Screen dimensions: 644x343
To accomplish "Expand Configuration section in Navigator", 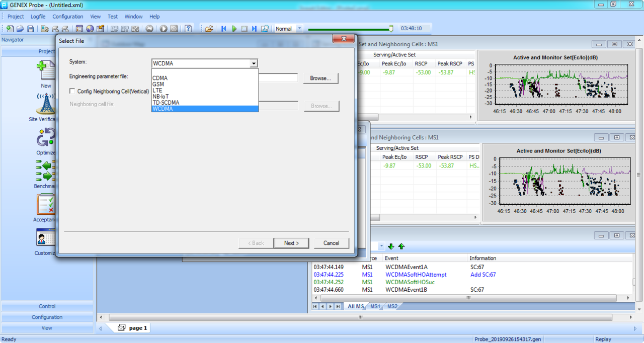I will (47, 317).
